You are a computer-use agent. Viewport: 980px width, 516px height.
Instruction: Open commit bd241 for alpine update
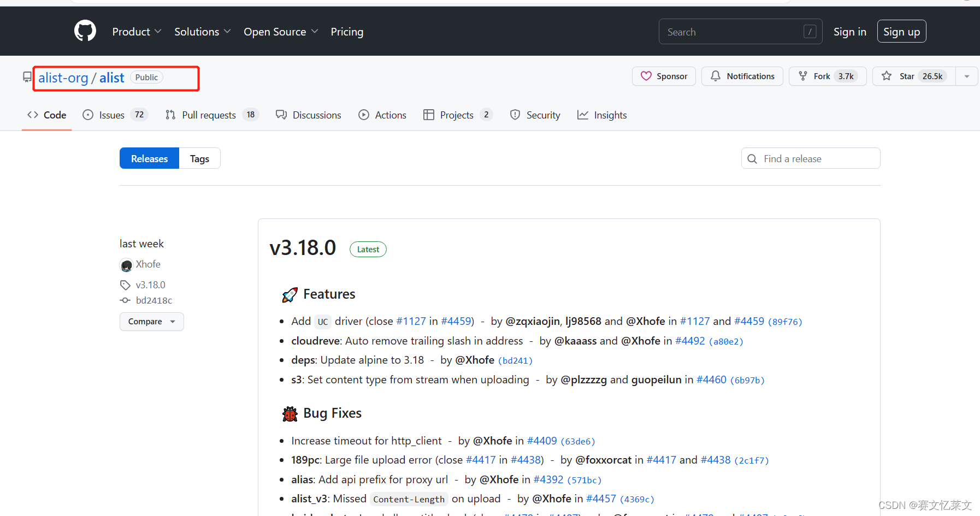click(515, 361)
